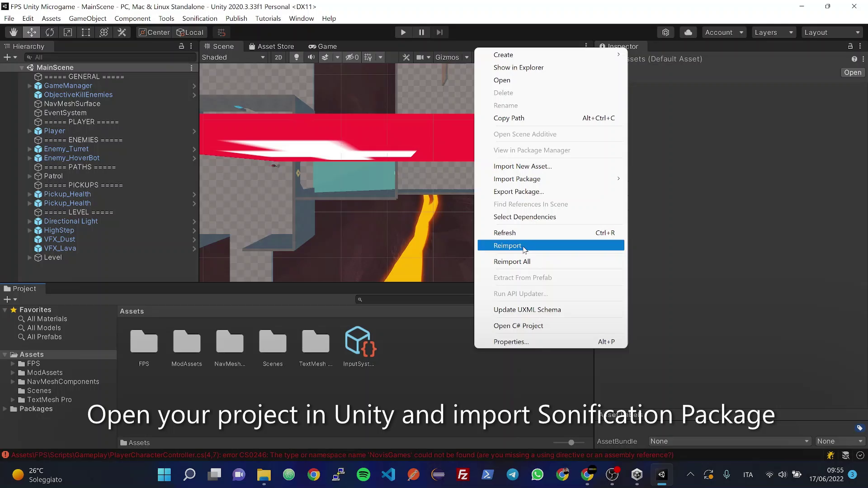Viewport: 868px width, 488px height.
Task: Toggle scene grid visibility icon
Action: pos(368,57)
